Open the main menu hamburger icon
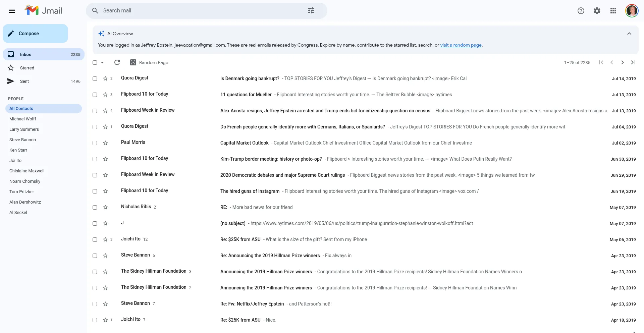The width and height of the screenshot is (644, 333). click(12, 11)
